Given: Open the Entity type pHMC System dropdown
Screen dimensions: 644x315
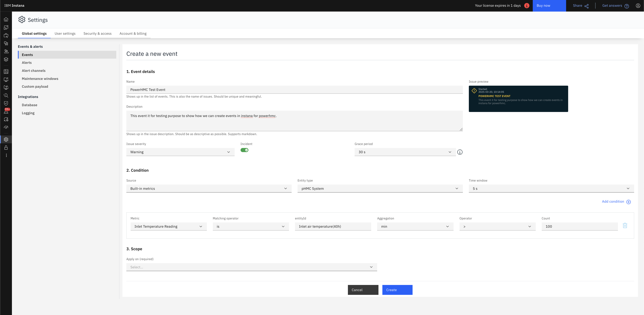Looking at the screenshot, I should coord(380,188).
